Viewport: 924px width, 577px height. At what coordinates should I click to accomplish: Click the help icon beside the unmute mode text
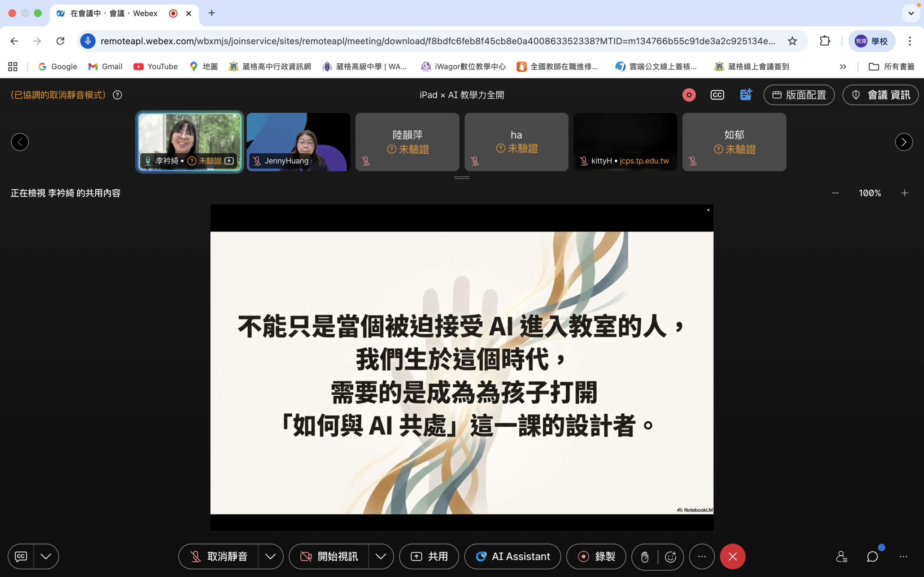pos(117,95)
